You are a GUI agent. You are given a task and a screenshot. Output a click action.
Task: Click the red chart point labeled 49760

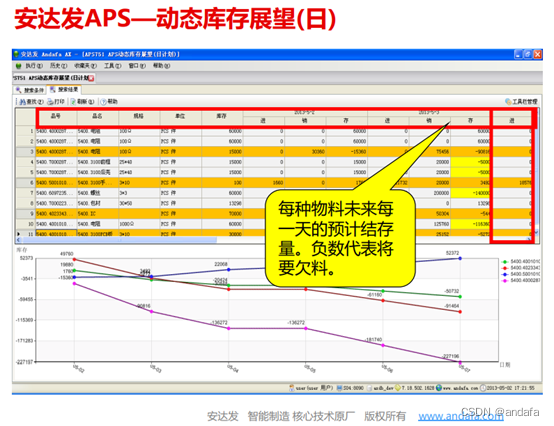coord(74,259)
